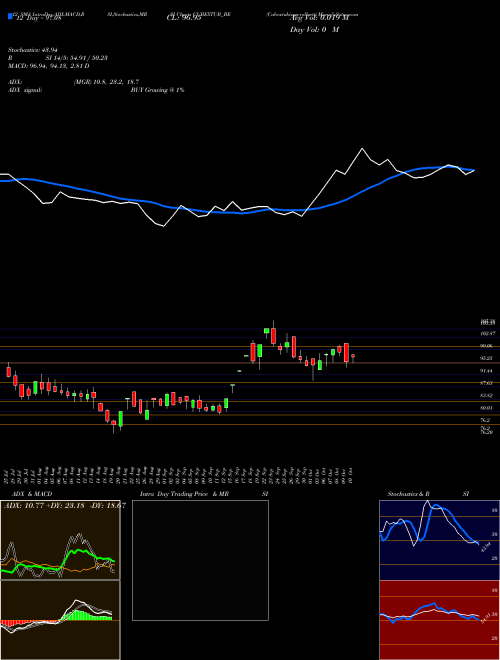Select the Stochastics: 43.94 readout
Screen dimensions: 500x660
(32, 50)
